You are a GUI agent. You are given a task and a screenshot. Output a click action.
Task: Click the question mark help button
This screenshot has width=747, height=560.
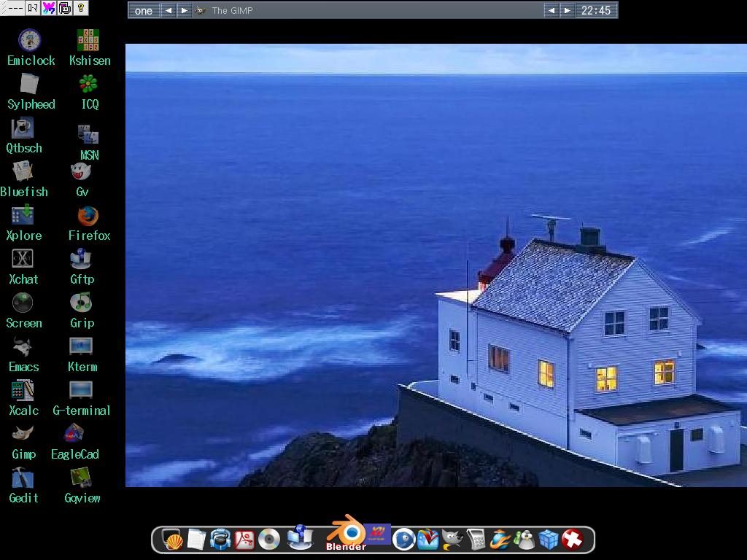[81, 9]
